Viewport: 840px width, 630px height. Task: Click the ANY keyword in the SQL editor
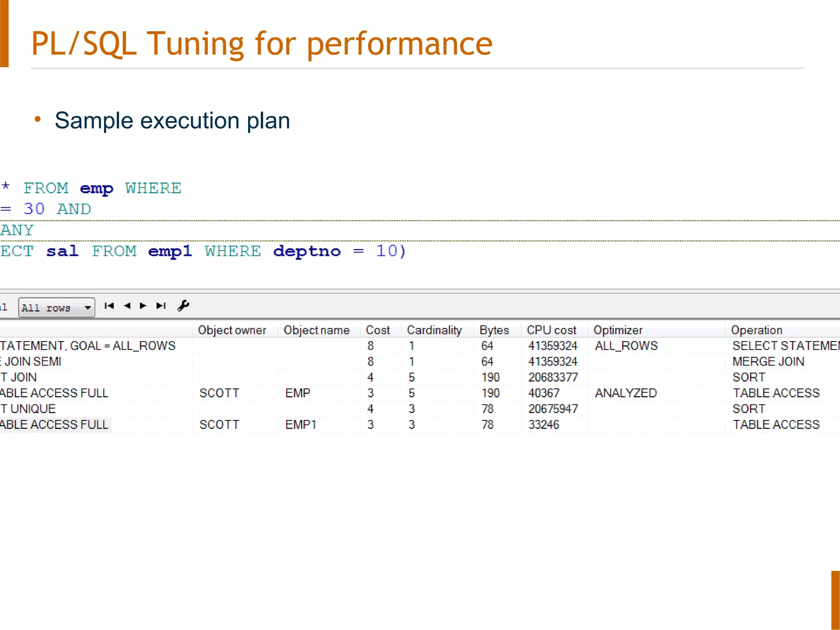coord(17,230)
